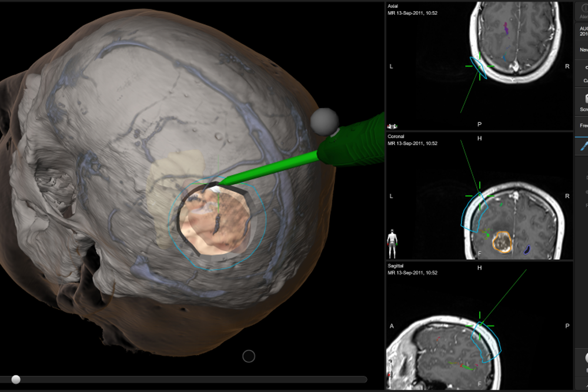Screen dimensions: 588x392
Task: Click the round icon at sidebar bottom
Action: (584, 357)
